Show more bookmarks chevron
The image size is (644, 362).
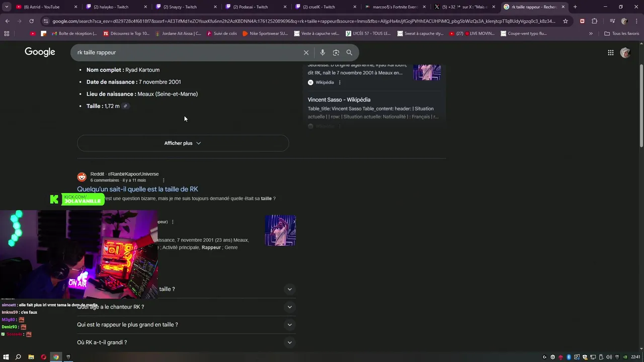[591, 34]
